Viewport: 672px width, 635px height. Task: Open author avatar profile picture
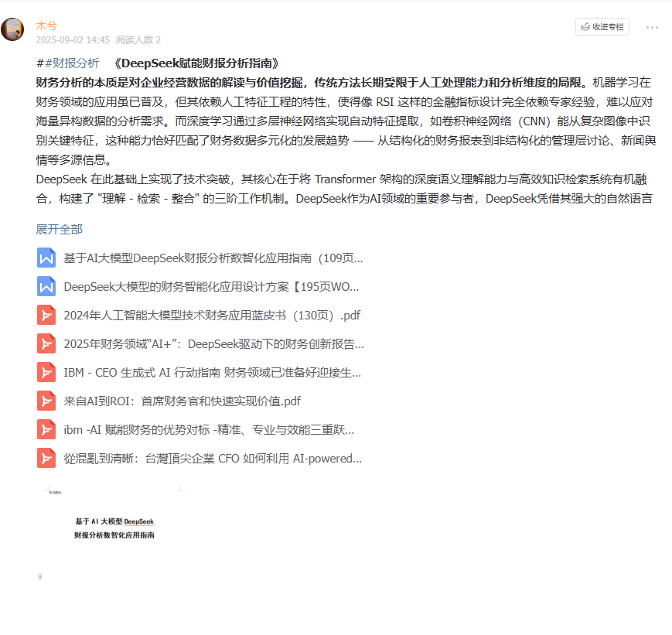pos(12,29)
